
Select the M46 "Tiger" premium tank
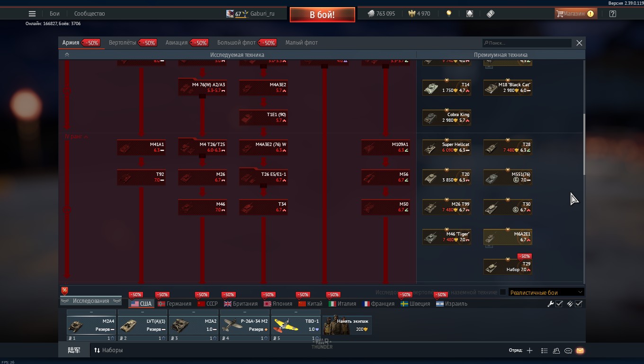coord(447,237)
